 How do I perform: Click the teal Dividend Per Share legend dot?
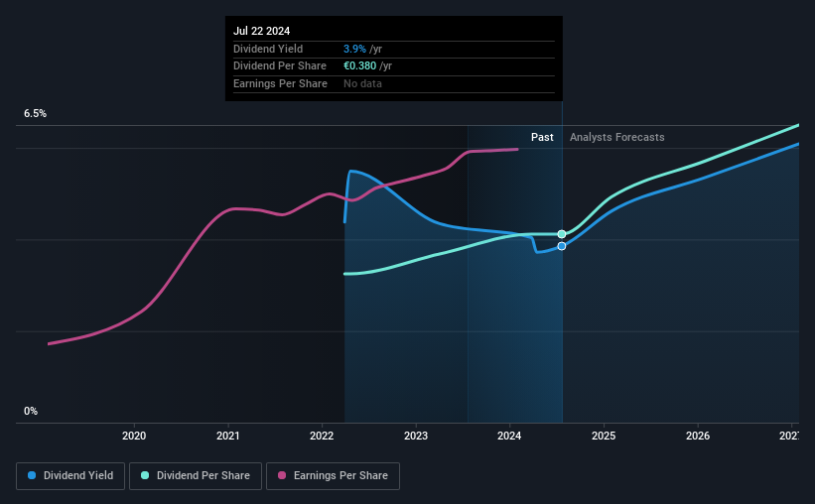click(x=145, y=475)
